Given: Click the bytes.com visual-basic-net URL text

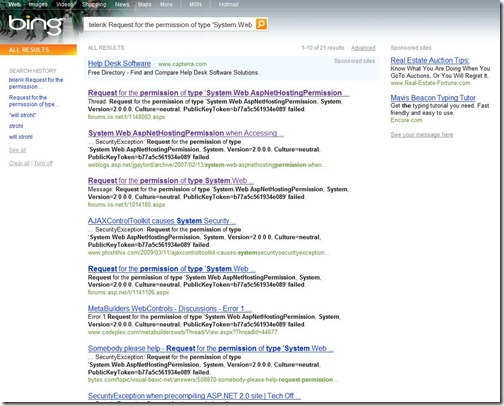Looking at the screenshot, I should [213, 380].
